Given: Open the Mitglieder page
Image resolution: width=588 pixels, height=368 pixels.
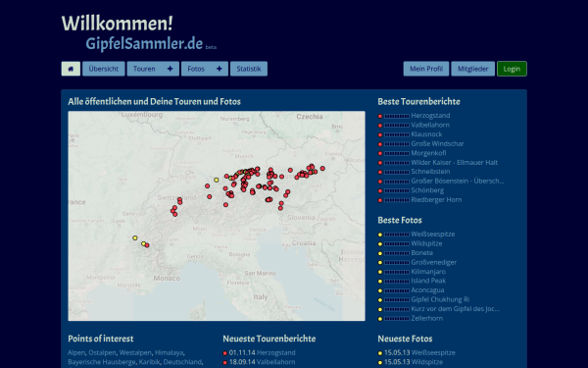Looking at the screenshot, I should [473, 69].
